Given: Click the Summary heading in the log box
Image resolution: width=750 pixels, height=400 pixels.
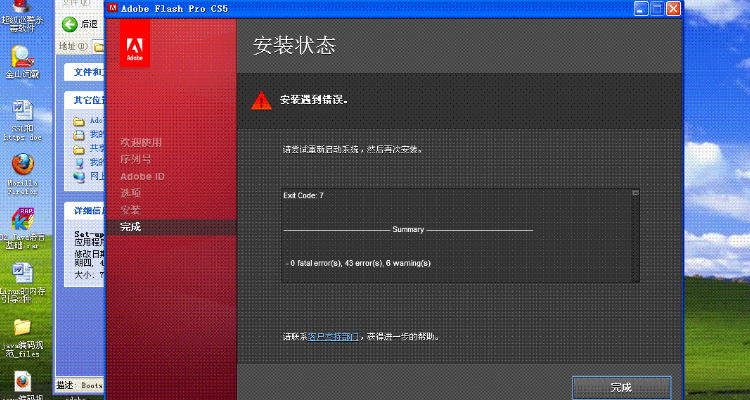Looking at the screenshot, I should (408, 230).
